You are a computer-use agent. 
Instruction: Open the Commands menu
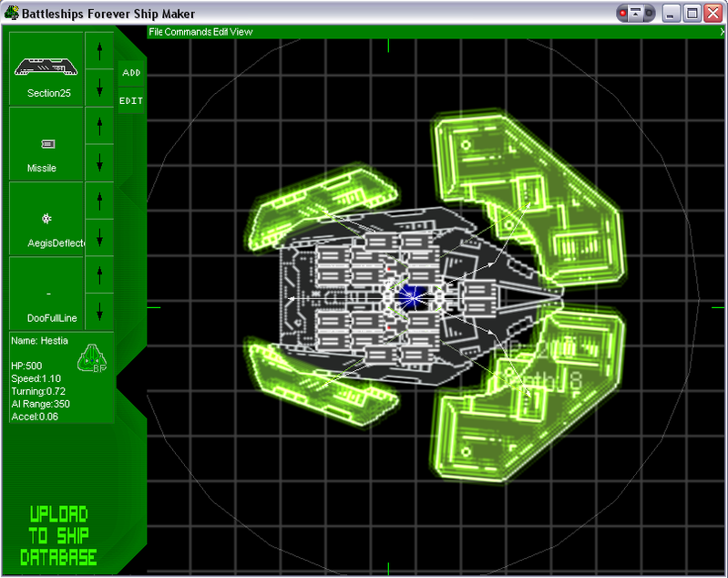(x=188, y=32)
